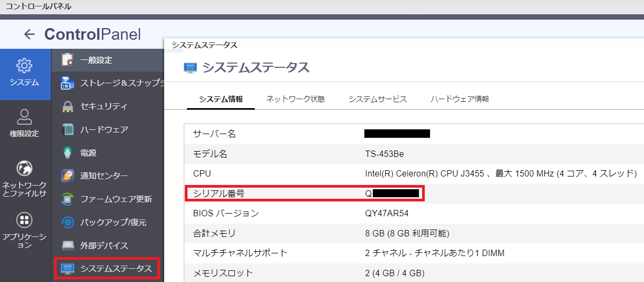Select the システム gear icon
Screen dimensions: 644x282
24,66
